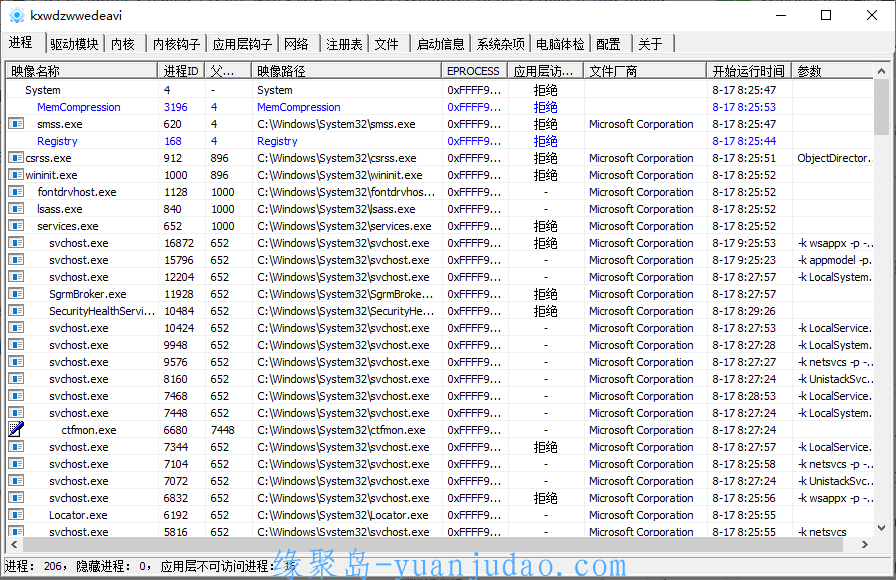Image resolution: width=896 pixels, height=580 pixels.
Task: Sort by 文件厂商 column header
Action: click(x=645, y=71)
